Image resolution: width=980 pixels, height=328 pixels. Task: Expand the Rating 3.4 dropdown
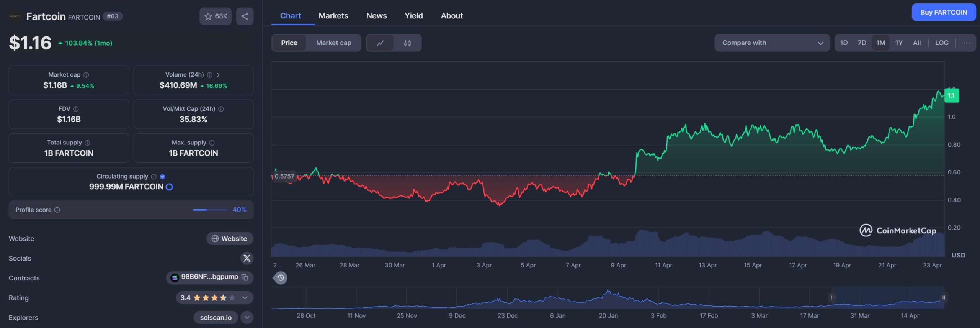[x=245, y=298]
